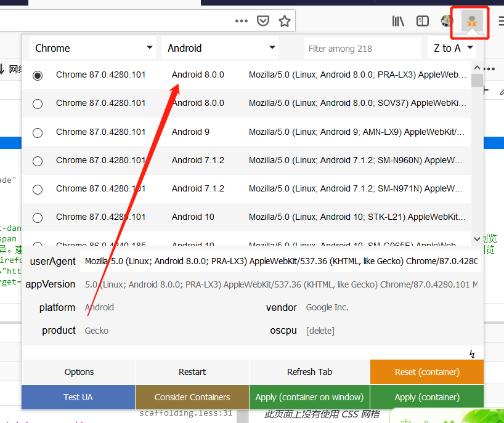Click Apply (container on window) button
The image size is (504, 423).
coord(309,397)
